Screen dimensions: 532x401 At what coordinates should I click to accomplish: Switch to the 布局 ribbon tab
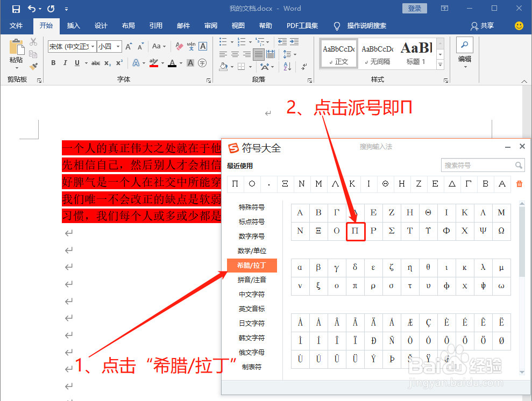pyautogui.click(x=128, y=26)
